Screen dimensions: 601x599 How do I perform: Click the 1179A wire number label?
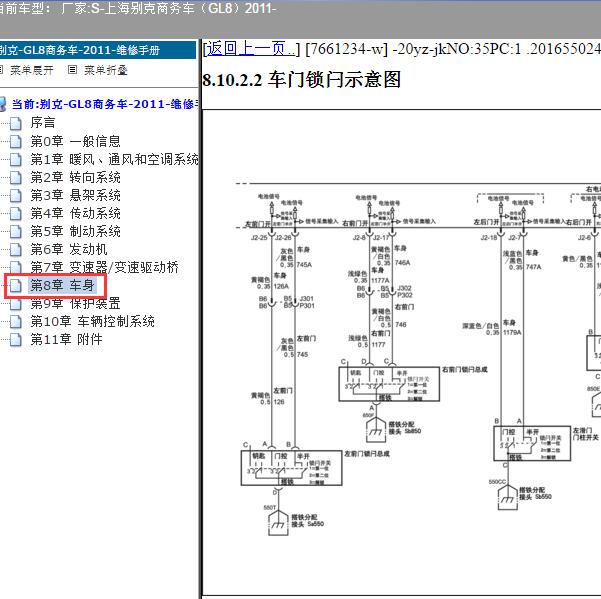[512, 333]
